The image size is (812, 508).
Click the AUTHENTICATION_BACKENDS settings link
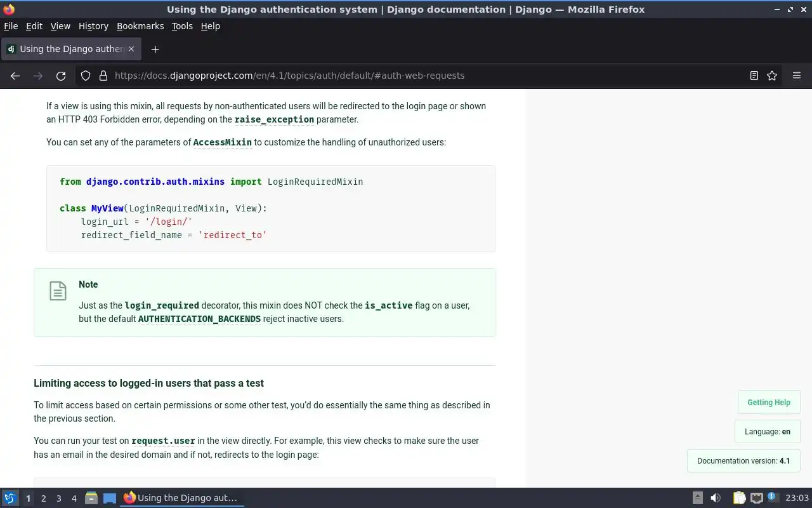click(199, 319)
